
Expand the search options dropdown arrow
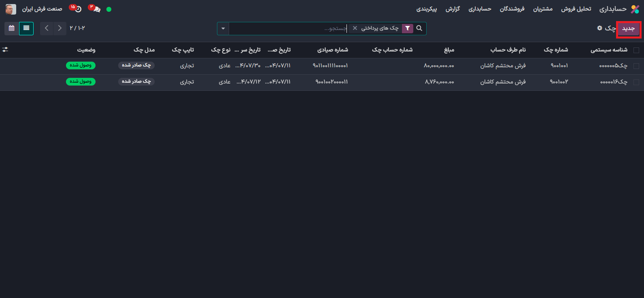(x=223, y=28)
